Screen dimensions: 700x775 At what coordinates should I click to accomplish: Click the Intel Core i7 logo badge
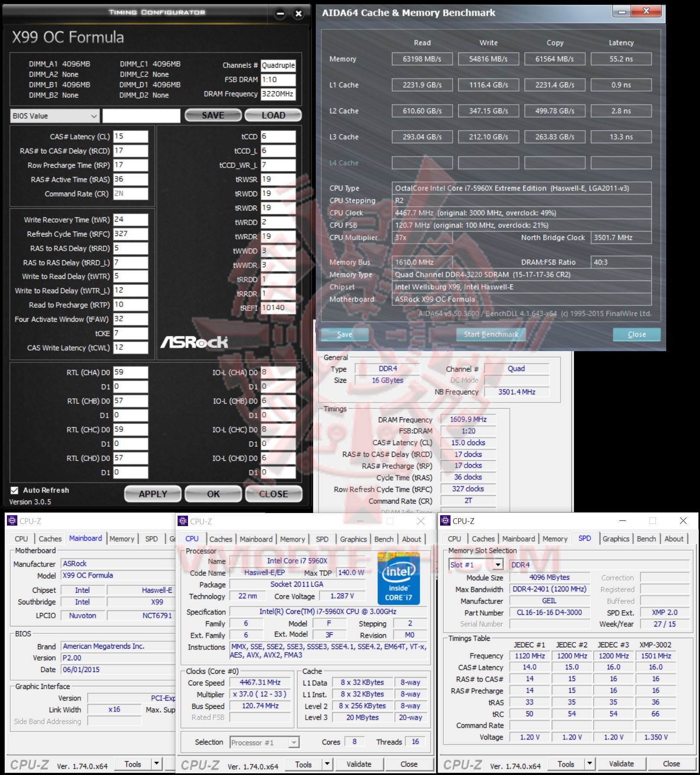398,579
